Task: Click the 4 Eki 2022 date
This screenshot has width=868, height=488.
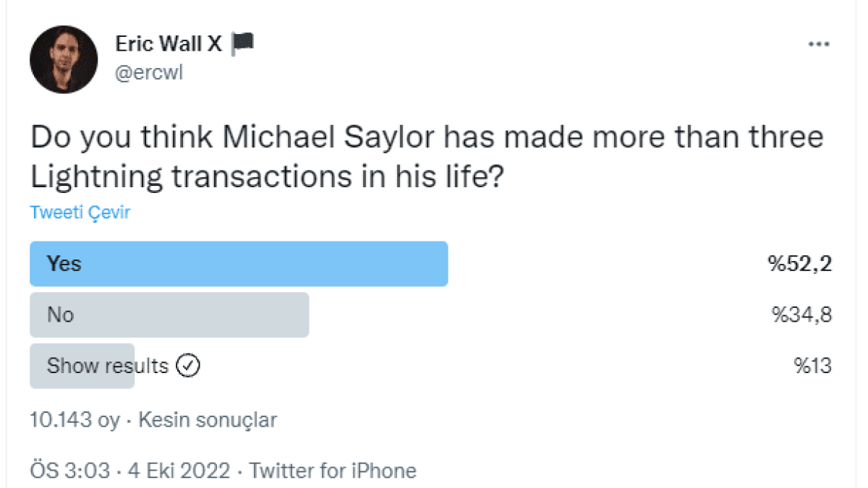Action: 179,471
